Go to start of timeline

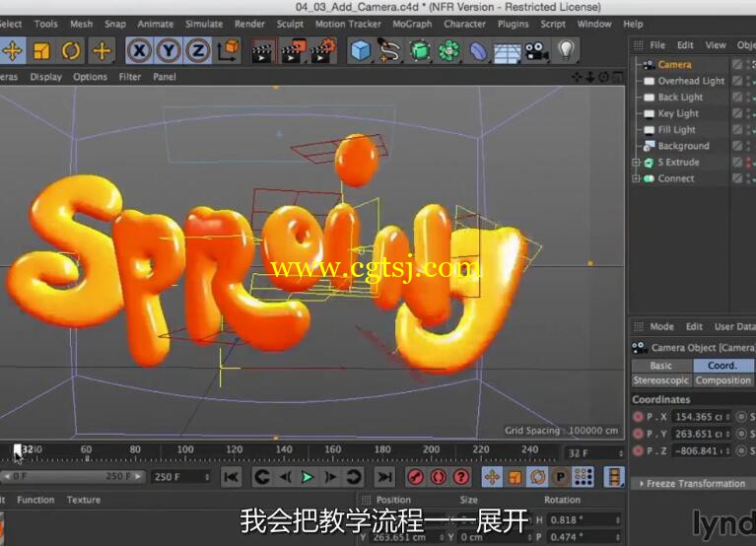pos(232,477)
